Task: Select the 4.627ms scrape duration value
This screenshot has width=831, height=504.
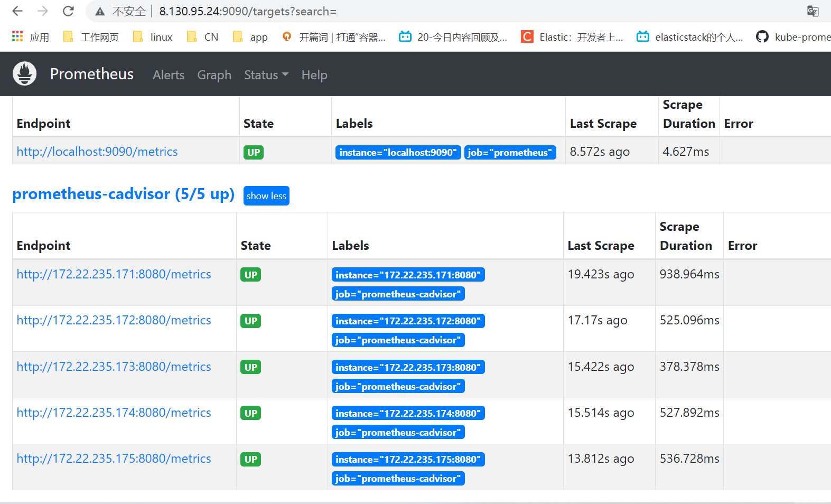Action: (686, 152)
